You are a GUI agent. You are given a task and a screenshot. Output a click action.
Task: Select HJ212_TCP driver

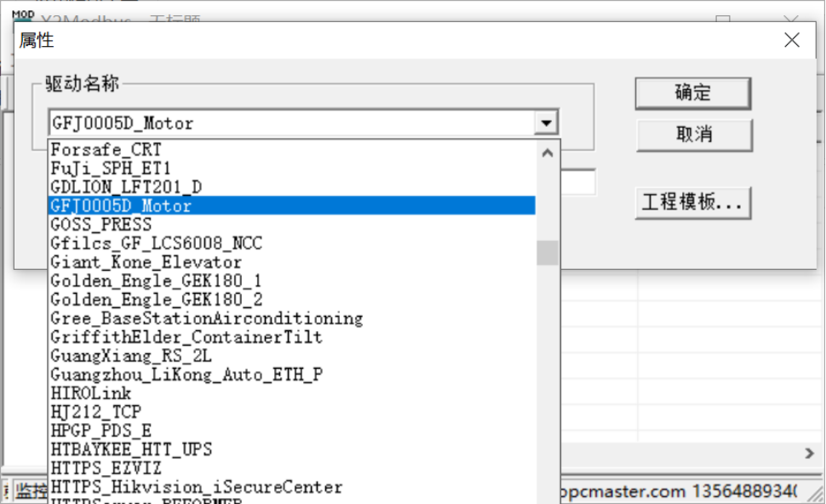pyautogui.click(x=292, y=412)
